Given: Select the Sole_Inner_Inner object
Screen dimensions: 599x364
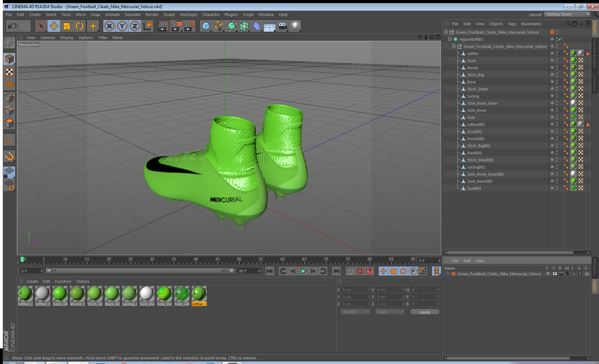Looking at the screenshot, I should pos(483,103).
